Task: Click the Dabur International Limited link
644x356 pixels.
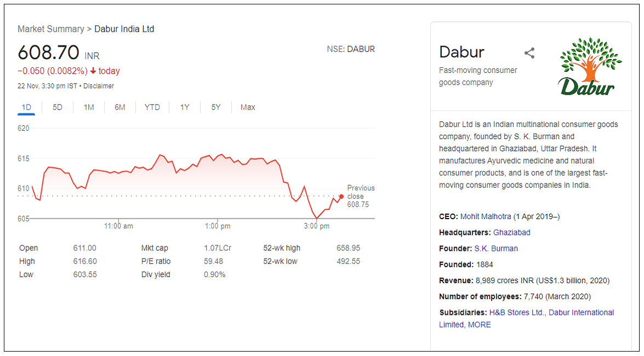Action: [581, 312]
